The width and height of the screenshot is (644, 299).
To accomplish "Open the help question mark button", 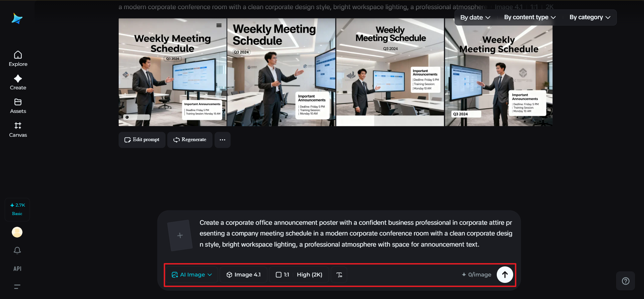I will pyautogui.click(x=626, y=281).
